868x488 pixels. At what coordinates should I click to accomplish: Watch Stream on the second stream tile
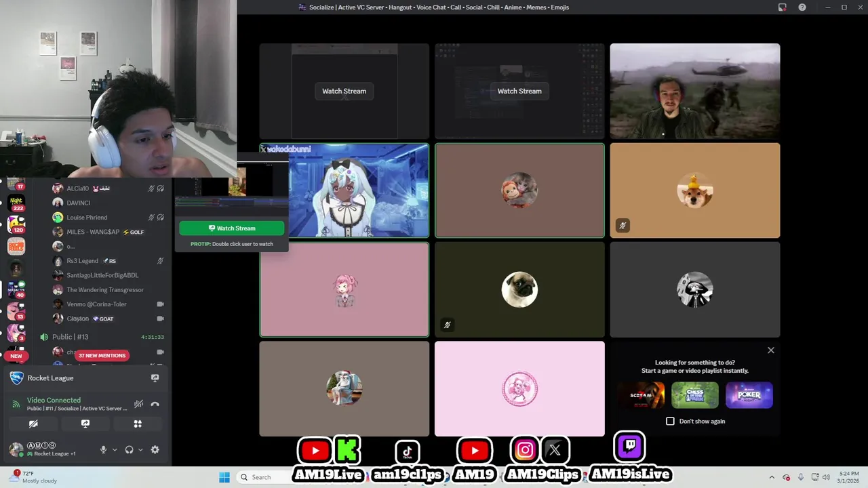pos(519,91)
